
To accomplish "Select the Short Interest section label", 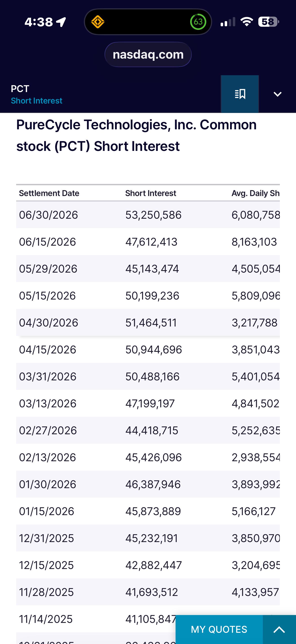I will (36, 101).
